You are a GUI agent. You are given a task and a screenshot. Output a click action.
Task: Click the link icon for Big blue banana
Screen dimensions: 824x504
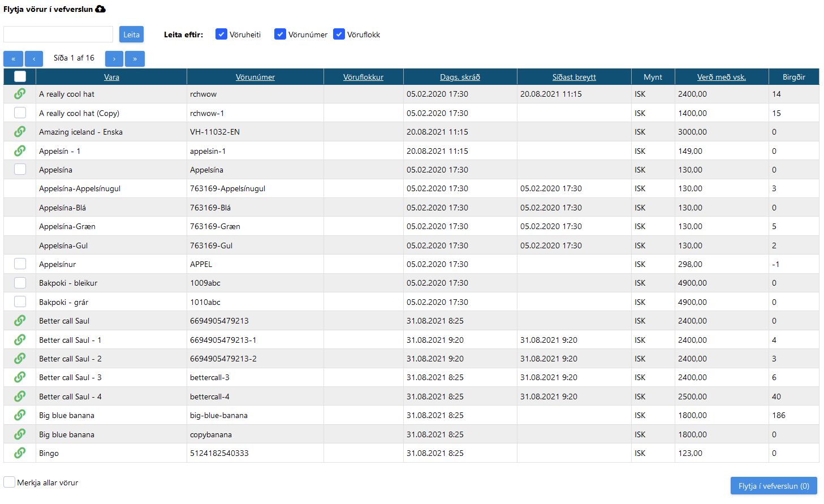point(20,415)
